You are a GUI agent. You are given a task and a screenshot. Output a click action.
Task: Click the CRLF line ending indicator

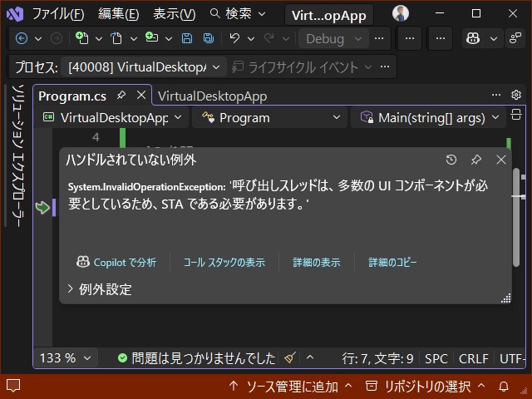(473, 358)
